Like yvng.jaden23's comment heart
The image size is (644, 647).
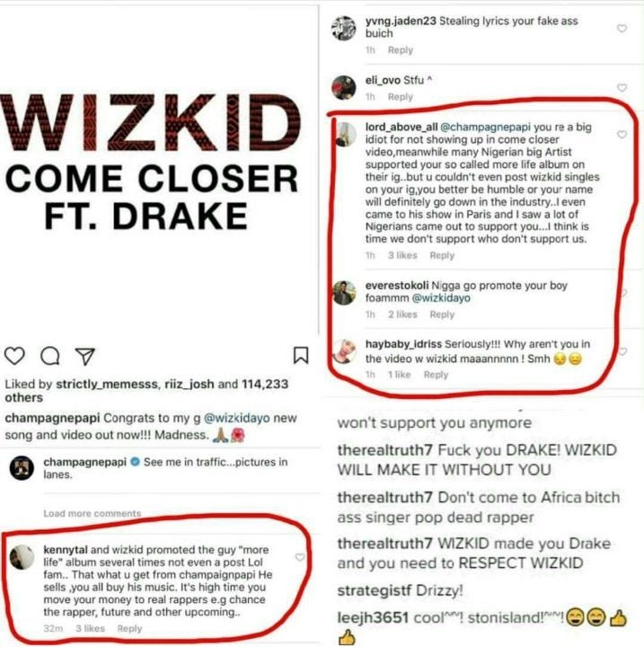tap(622, 28)
